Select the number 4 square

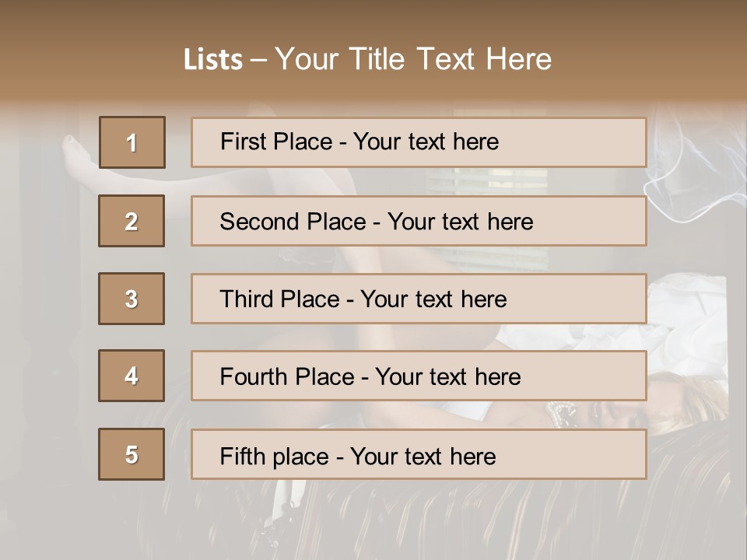click(132, 376)
